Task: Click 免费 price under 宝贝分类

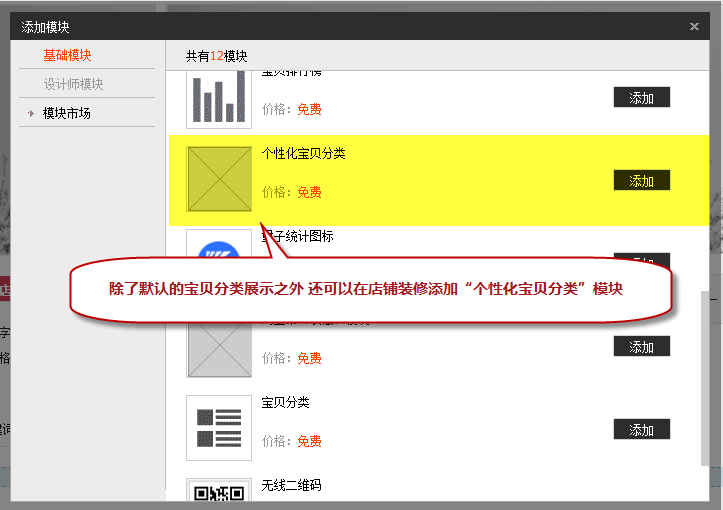Action: tap(309, 441)
